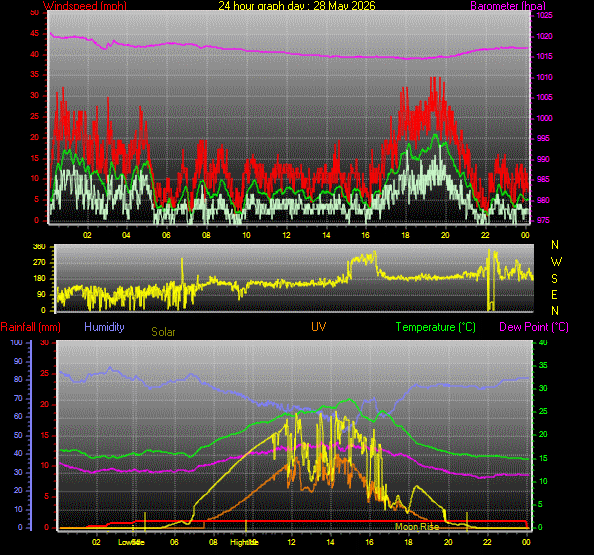Click the High tide marker label

pos(244,542)
